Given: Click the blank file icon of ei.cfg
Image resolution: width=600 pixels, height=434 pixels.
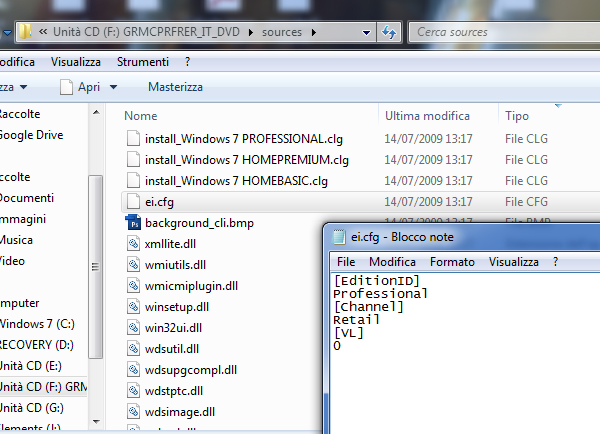Looking at the screenshot, I should tap(133, 202).
